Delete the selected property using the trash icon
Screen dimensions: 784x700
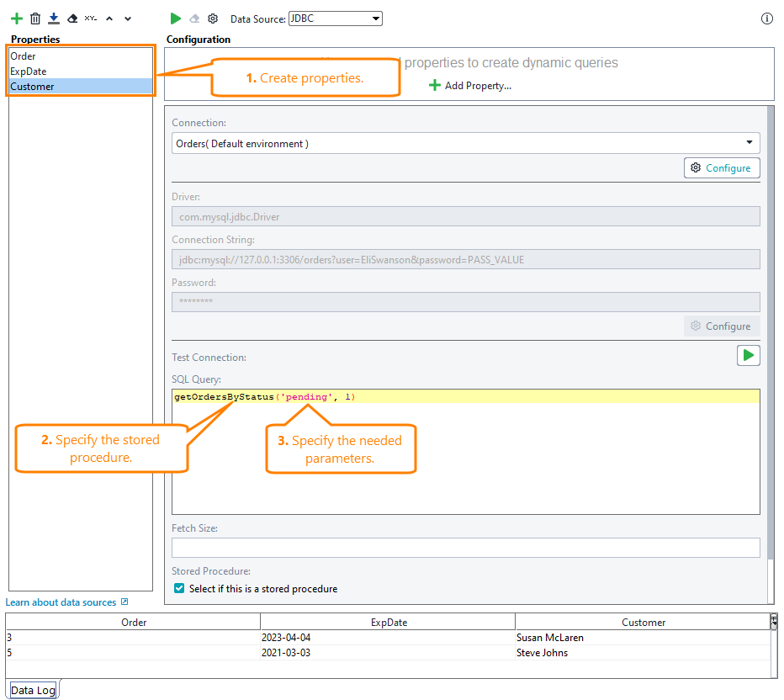34,18
